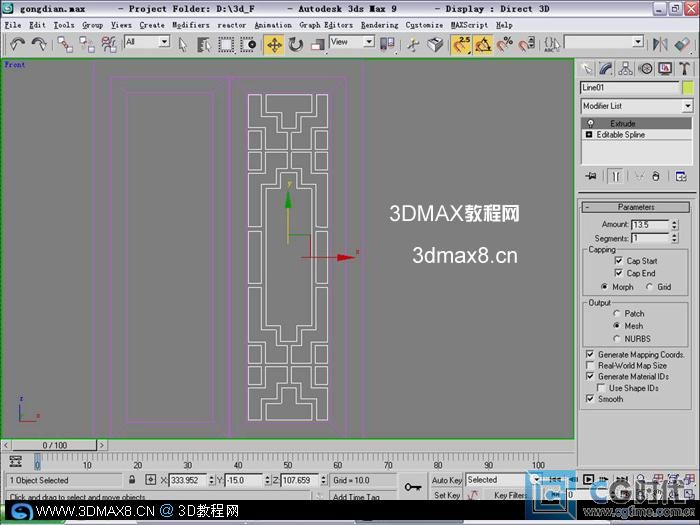This screenshot has height=525, width=700.
Task: Uncheck the Cap End checkbox
Action: point(618,272)
